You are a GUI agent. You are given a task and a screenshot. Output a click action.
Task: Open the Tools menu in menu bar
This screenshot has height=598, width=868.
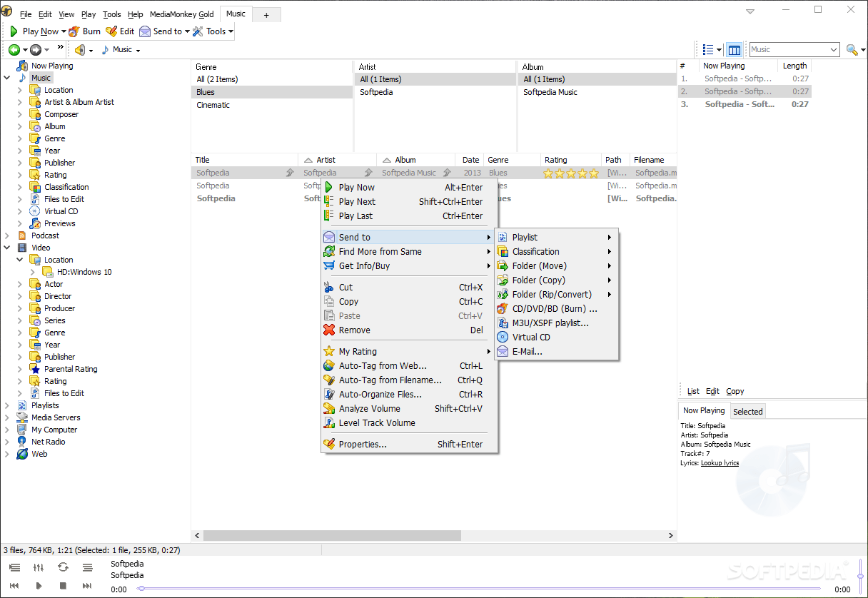pos(112,14)
